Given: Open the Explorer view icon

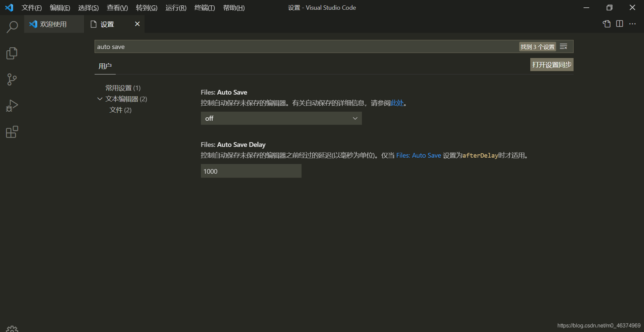Looking at the screenshot, I should click(x=12, y=53).
